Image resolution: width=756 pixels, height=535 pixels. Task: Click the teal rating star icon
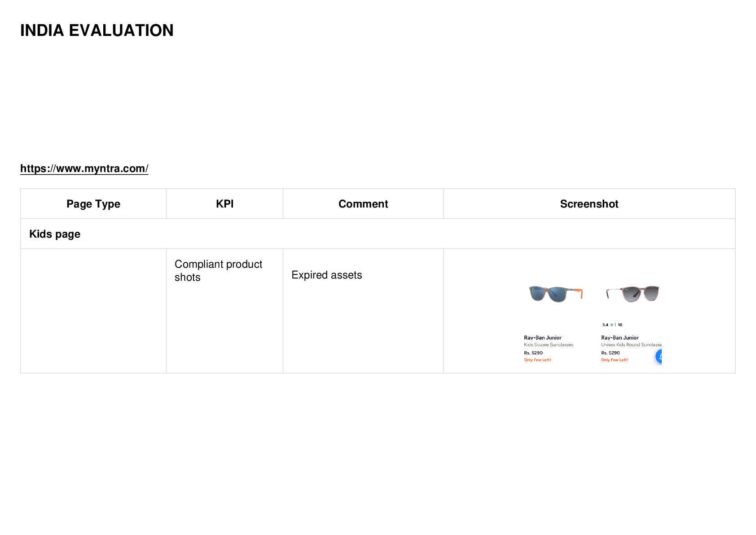click(611, 325)
